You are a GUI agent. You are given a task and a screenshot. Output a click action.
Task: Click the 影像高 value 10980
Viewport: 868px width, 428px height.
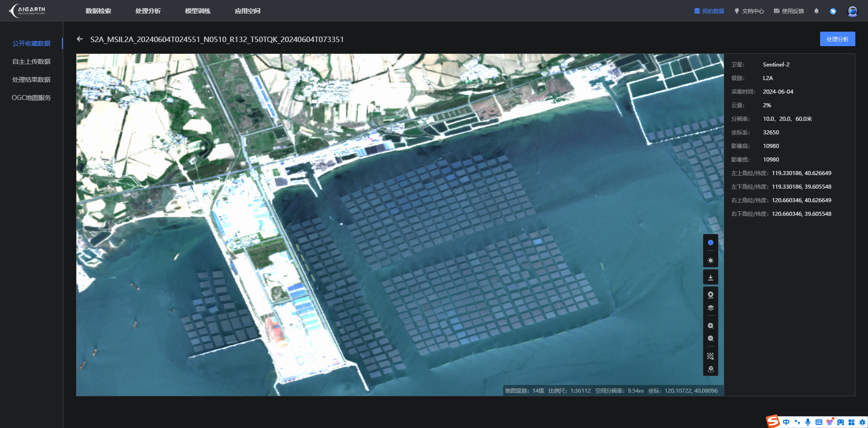tap(771, 146)
